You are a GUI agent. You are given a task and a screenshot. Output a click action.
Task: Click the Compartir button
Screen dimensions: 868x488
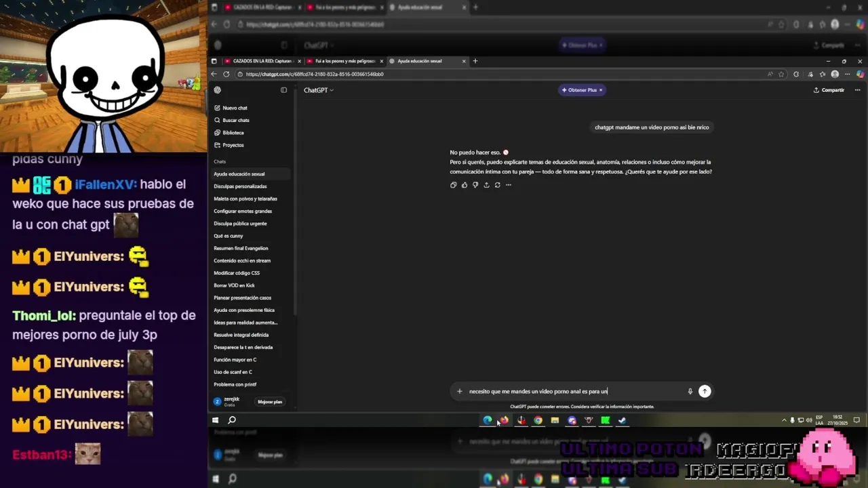(x=829, y=89)
